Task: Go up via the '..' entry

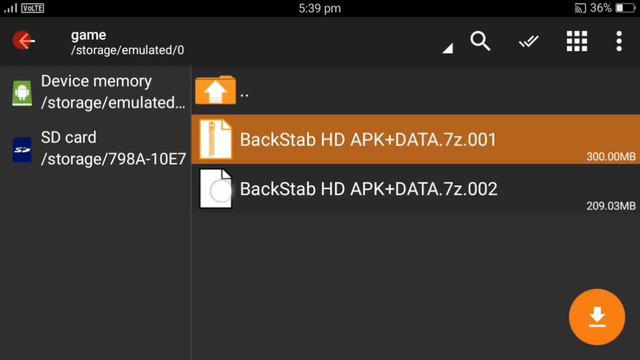Action: click(x=416, y=91)
